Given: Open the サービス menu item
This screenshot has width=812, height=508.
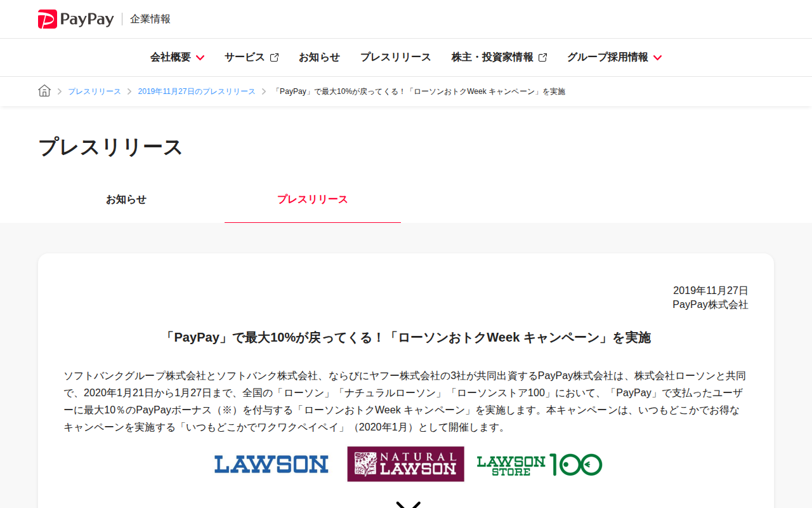Looking at the screenshot, I should pos(244,57).
